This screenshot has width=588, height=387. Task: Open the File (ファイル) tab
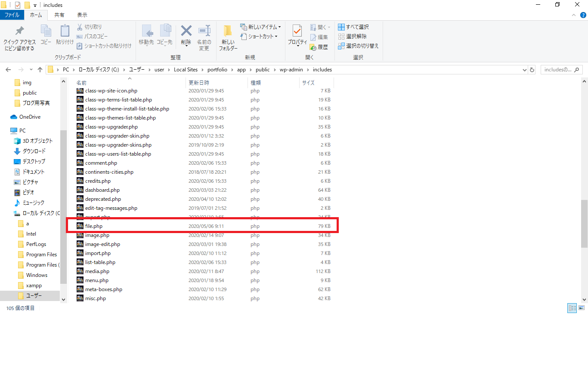click(x=12, y=15)
